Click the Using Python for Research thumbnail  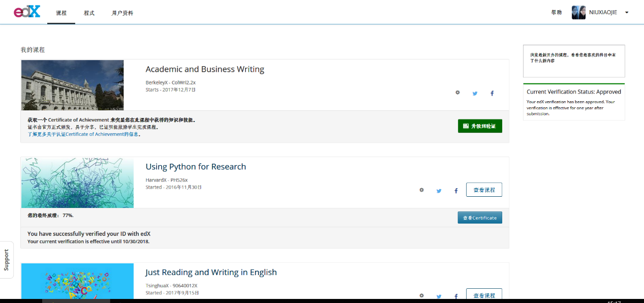pos(78,183)
